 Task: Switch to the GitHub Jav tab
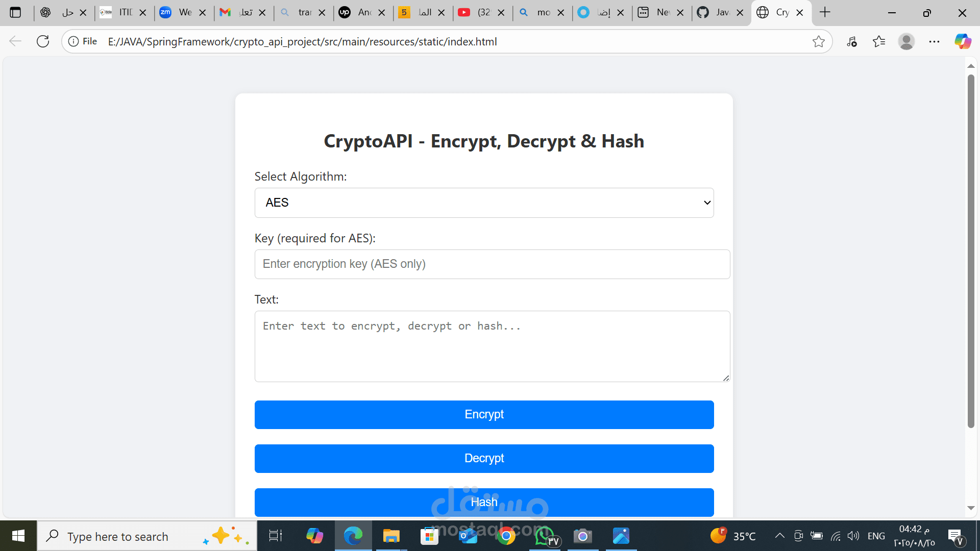pos(721,12)
